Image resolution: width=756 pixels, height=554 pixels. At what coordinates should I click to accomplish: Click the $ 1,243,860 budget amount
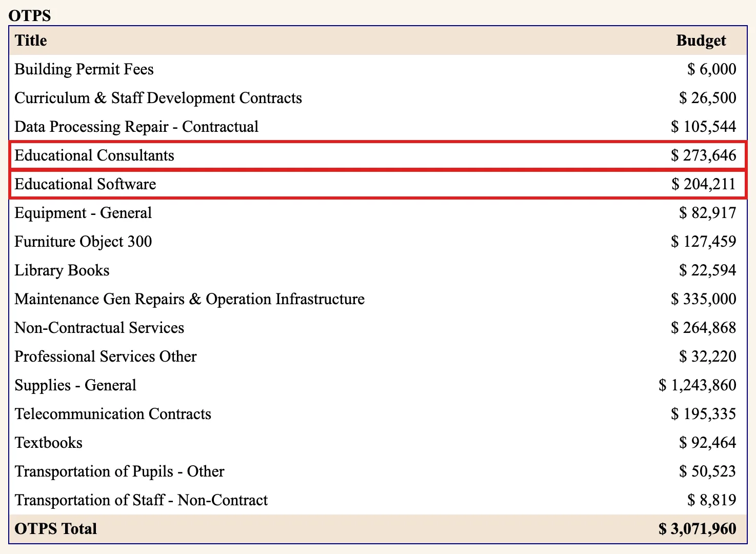click(x=698, y=385)
